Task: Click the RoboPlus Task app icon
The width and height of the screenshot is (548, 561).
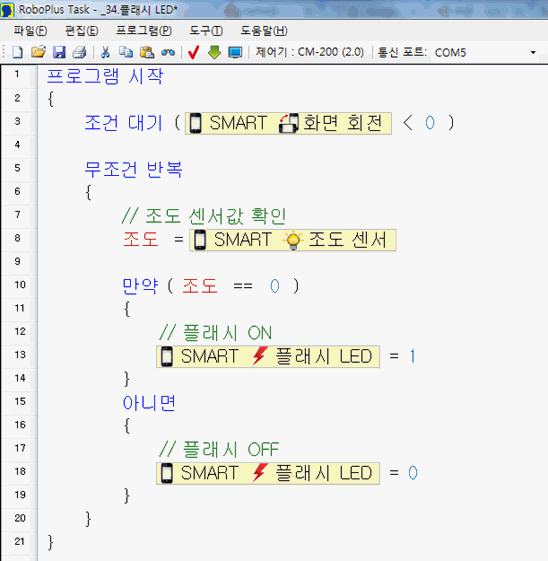Action: click(x=7, y=10)
